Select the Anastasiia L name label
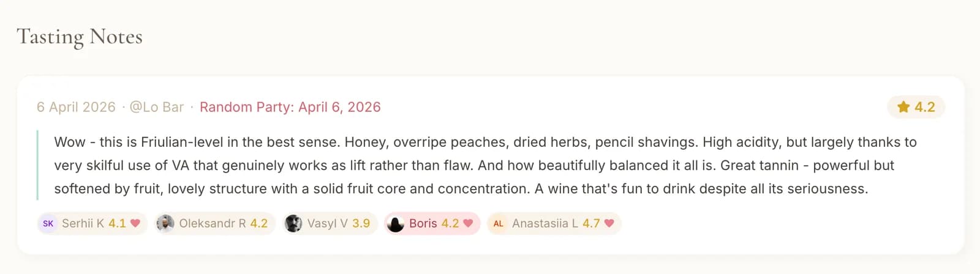Screen dimensions: 980x274 pos(545,224)
